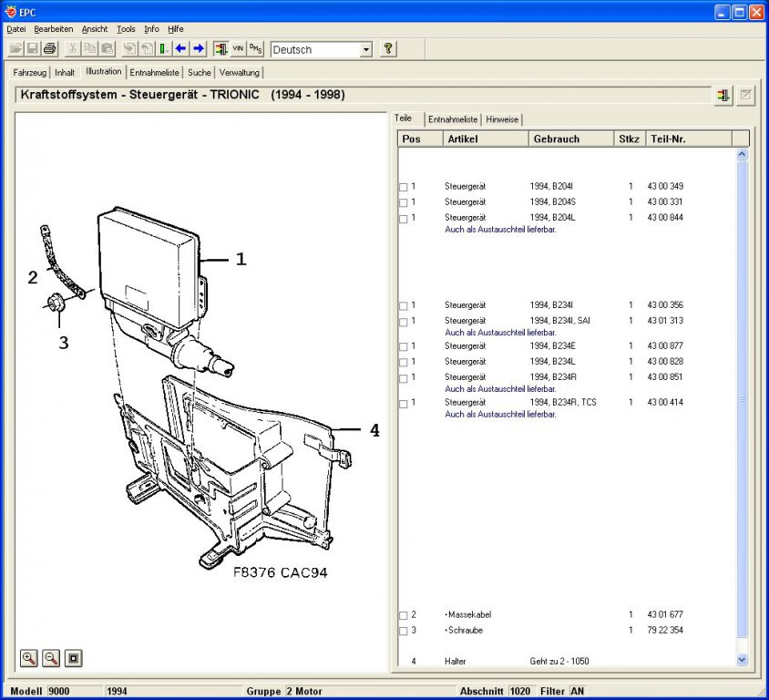Click the yellow question mark help icon

coord(387,48)
